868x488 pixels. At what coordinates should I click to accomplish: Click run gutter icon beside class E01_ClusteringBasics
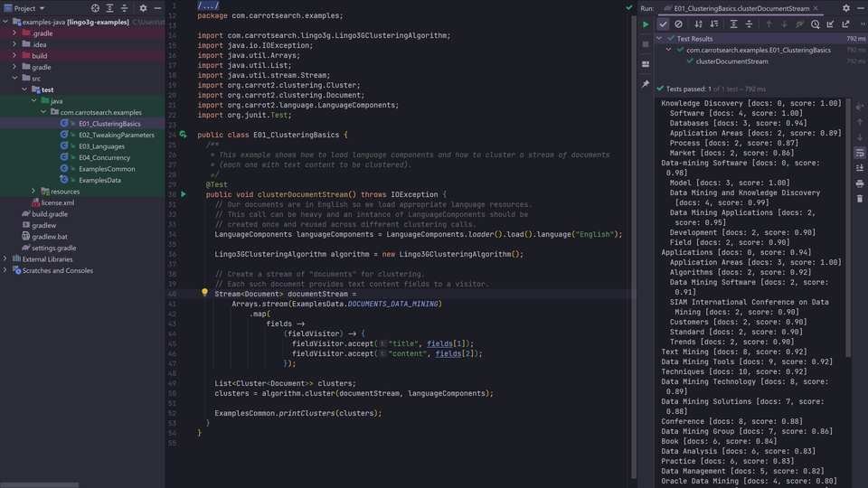pyautogui.click(x=184, y=135)
